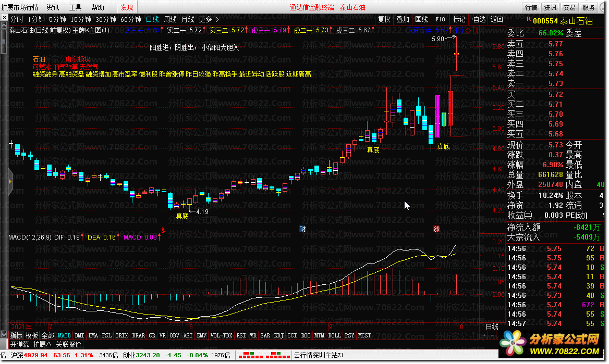Viewport: 609px width, 364px height.
Task: Open the 更多 periods dropdown
Action: pos(205,19)
